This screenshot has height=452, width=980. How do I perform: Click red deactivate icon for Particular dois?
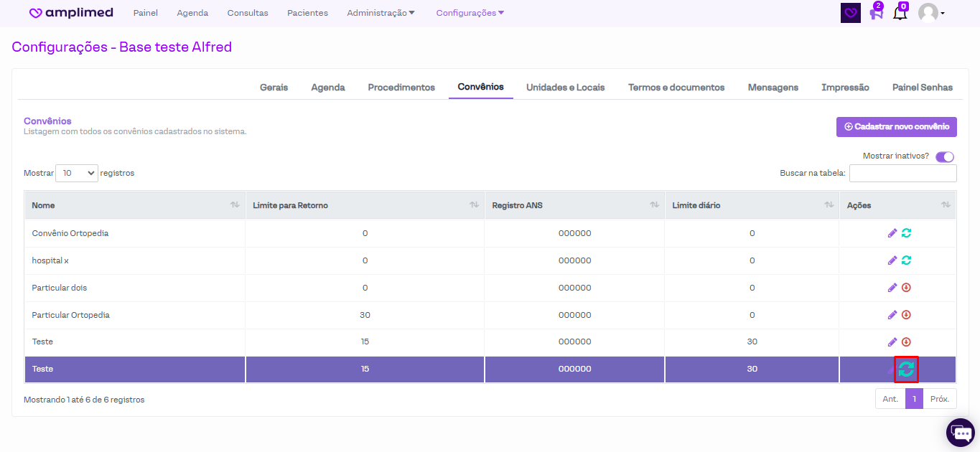pos(906,288)
